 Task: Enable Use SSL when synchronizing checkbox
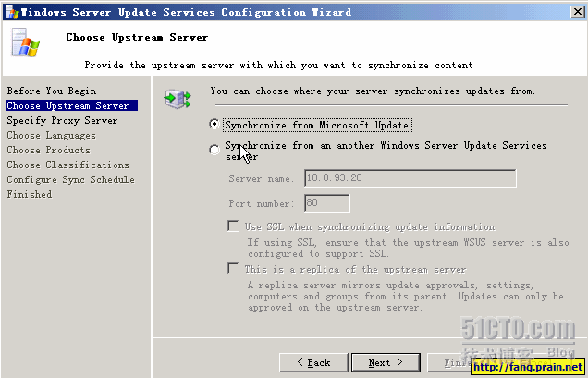[x=233, y=226]
